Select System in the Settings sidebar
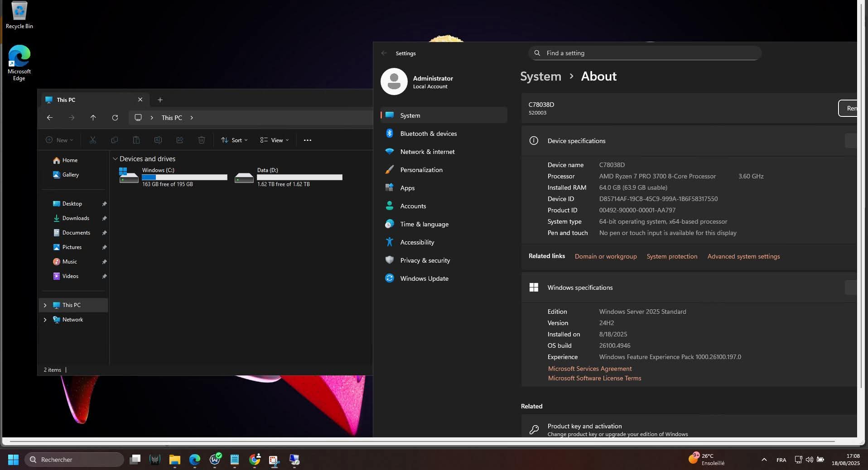This screenshot has height=470, width=868. coord(444,115)
